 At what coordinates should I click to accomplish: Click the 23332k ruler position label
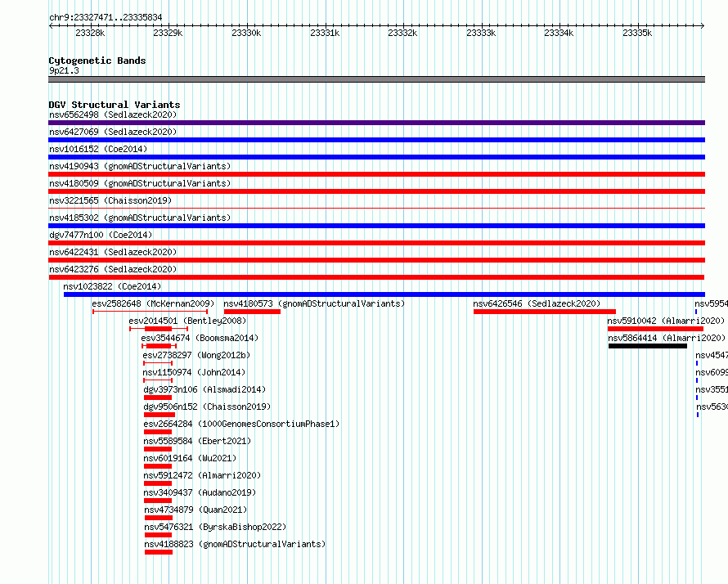pyautogui.click(x=402, y=33)
